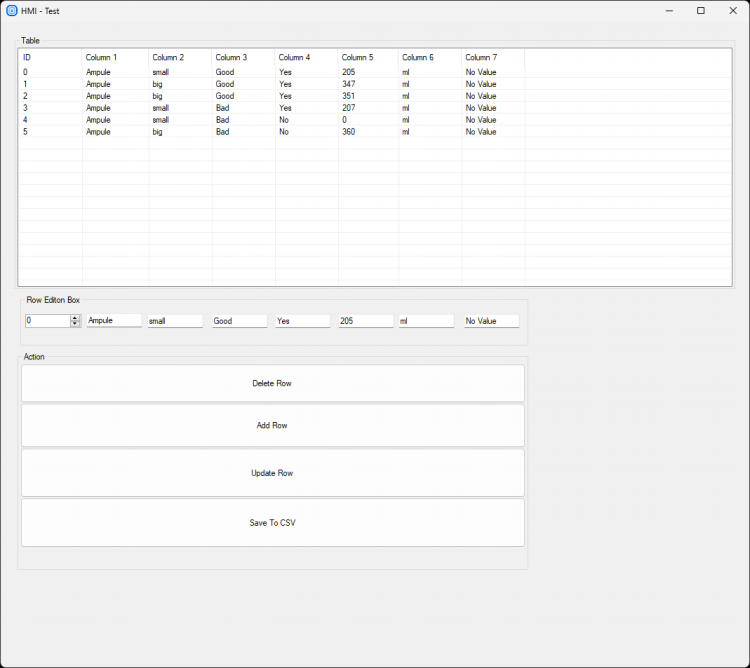Click the ID column header

(x=50, y=58)
